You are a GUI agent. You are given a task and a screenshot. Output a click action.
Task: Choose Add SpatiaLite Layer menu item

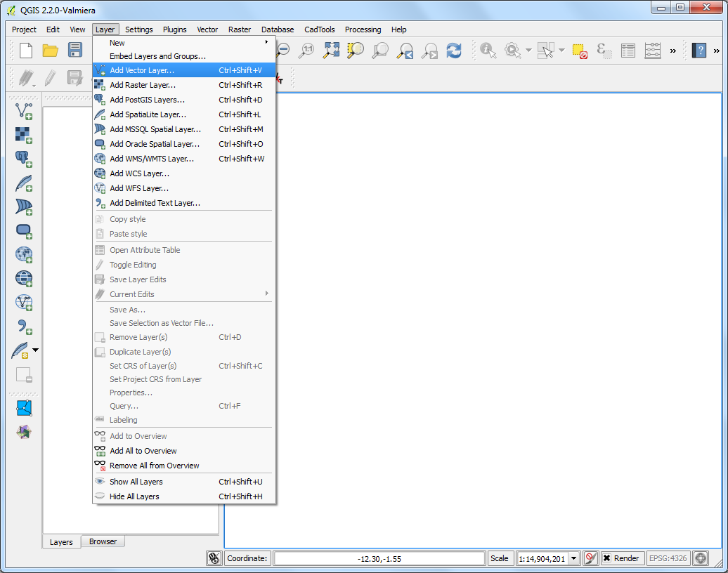[x=184, y=114]
